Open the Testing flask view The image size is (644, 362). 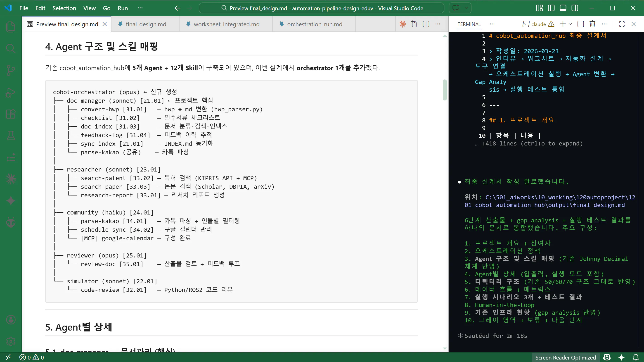pos(11,136)
